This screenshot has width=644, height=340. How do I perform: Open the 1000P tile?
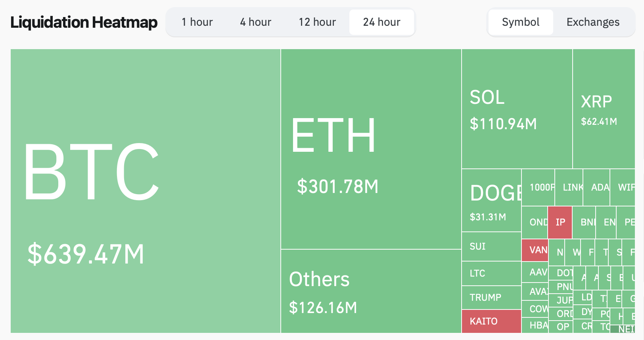pos(538,187)
